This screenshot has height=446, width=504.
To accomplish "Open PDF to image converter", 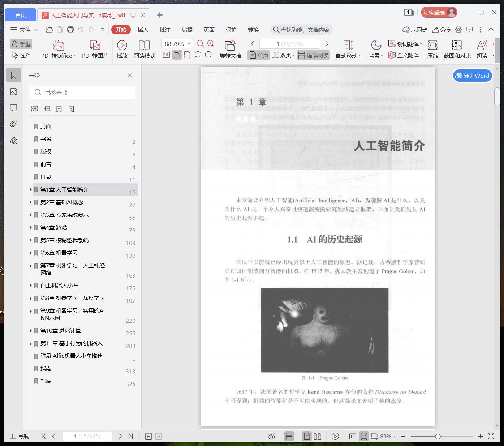I will click(x=95, y=50).
